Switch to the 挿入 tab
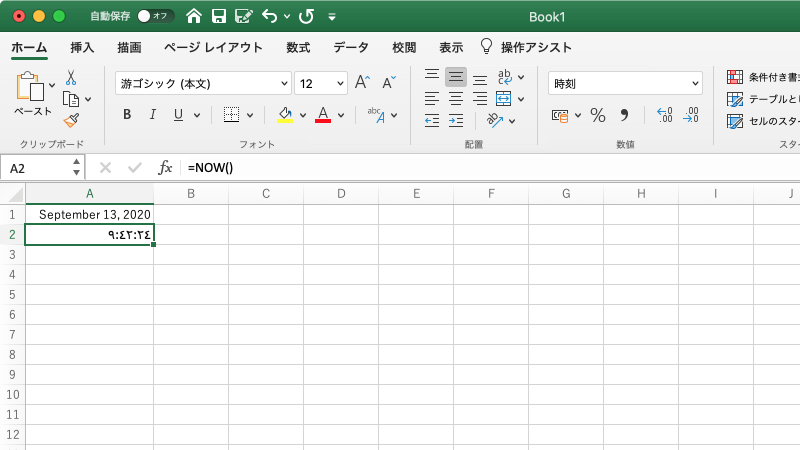The height and width of the screenshot is (450, 800). [x=82, y=47]
